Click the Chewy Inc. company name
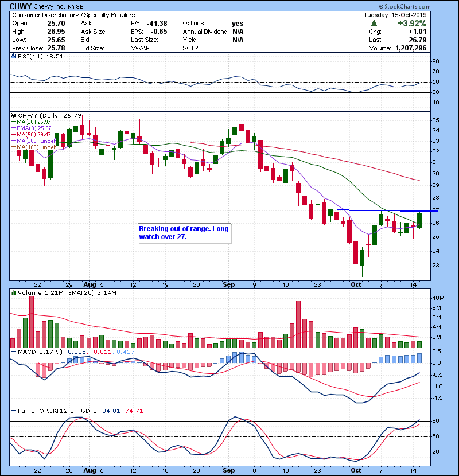459x476 pixels. pos(49,6)
